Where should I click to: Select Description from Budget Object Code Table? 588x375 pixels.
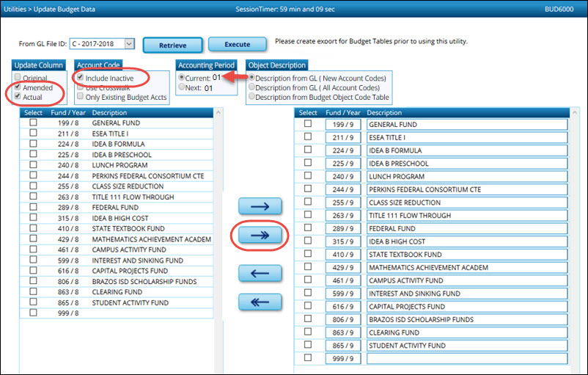pos(253,97)
